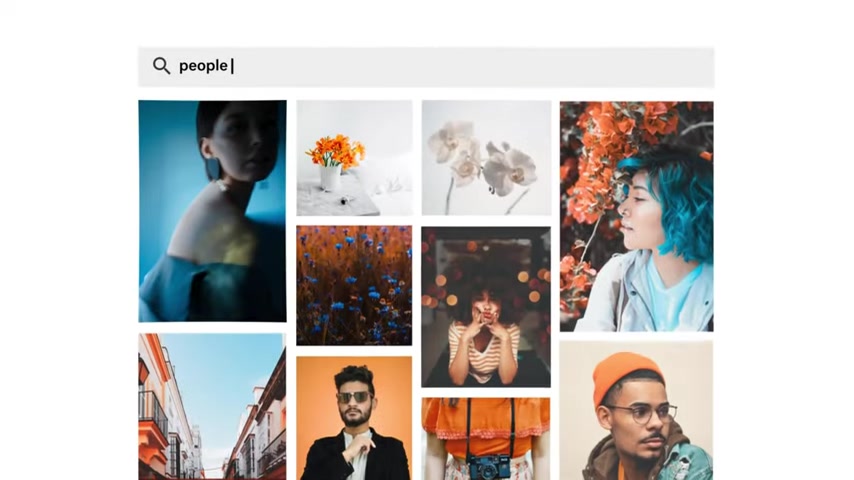Open the orange top with hanging camera photo
Viewport: 854px width, 480px height.
[x=486, y=439]
